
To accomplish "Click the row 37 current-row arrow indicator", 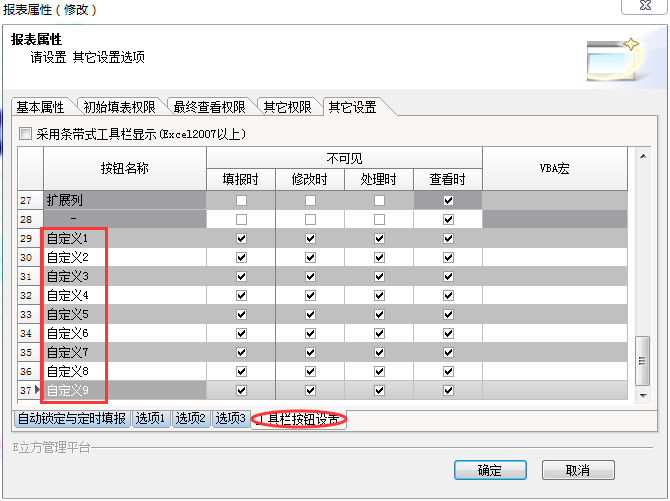I will pyautogui.click(x=40, y=390).
